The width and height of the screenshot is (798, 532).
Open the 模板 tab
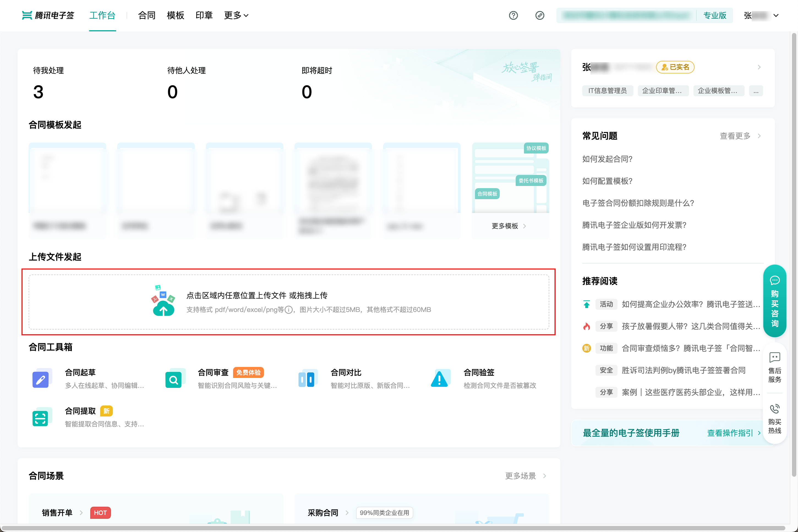click(176, 15)
